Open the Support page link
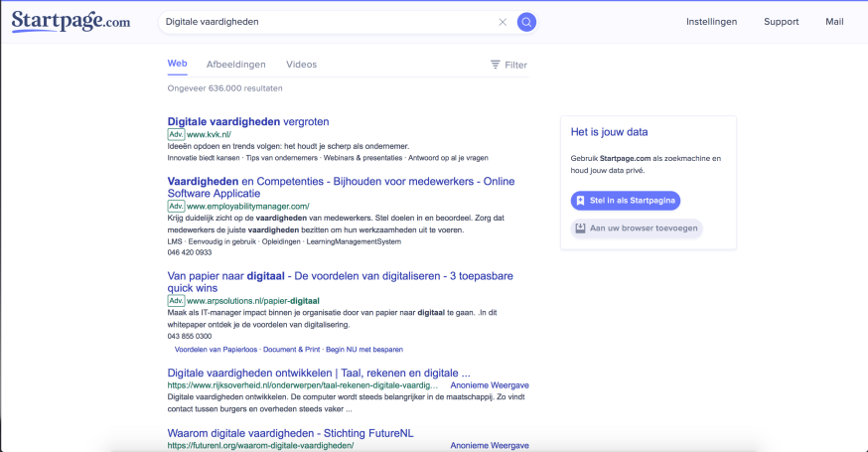 point(781,22)
